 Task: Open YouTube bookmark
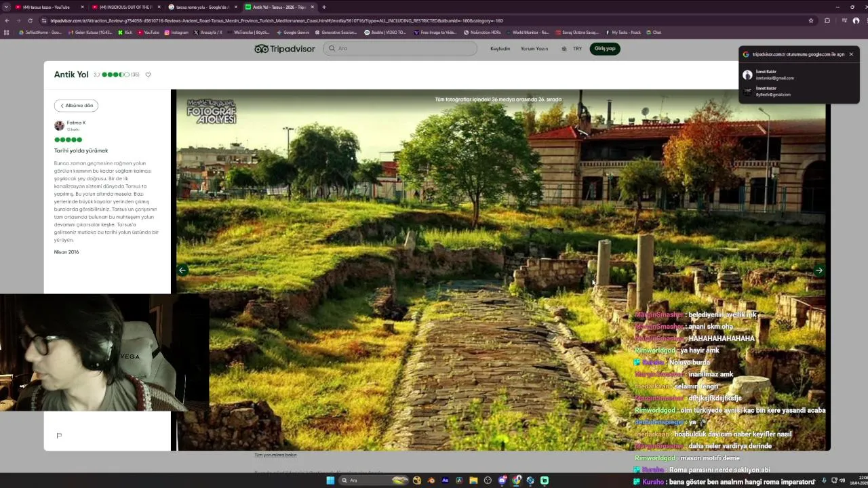149,33
